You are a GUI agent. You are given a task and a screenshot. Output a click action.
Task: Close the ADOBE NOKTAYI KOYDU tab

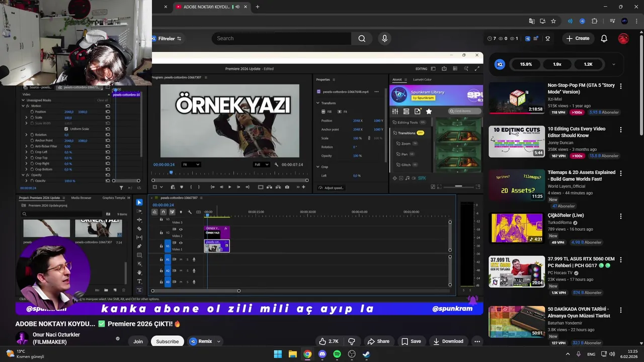[x=246, y=7]
